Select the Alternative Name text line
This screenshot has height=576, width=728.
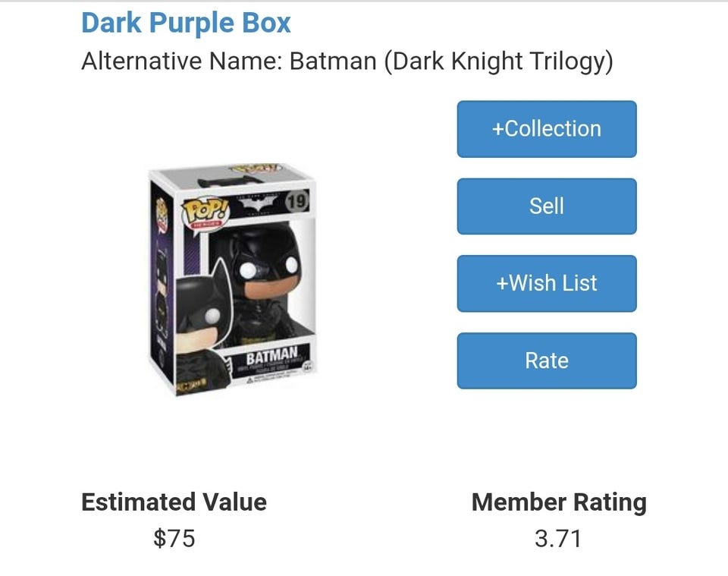click(x=347, y=61)
